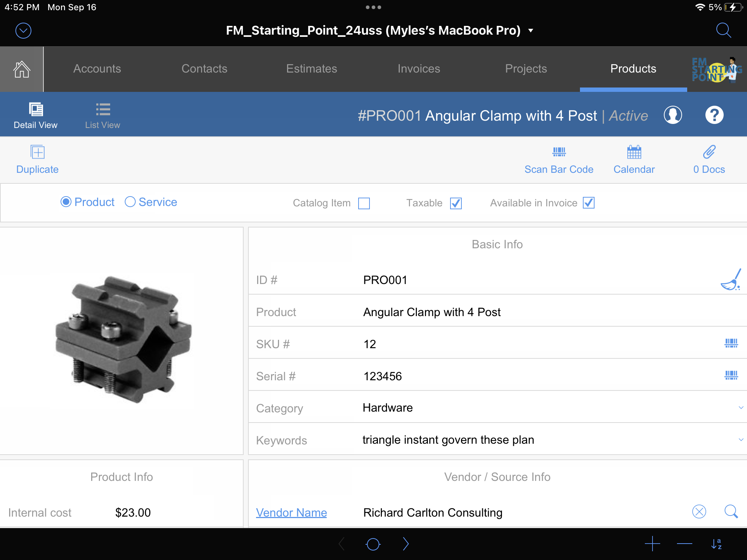Click the Active status expander
Viewport: 747px width, 560px height.
coord(628,115)
